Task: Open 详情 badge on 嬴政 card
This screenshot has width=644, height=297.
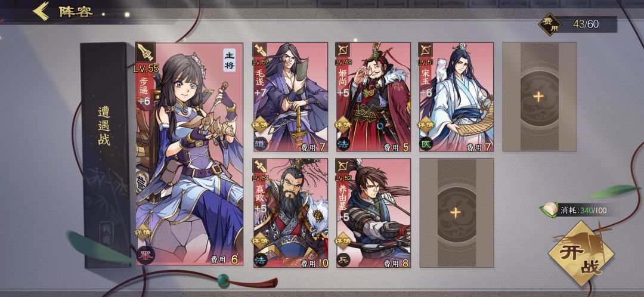Action: [x=261, y=241]
